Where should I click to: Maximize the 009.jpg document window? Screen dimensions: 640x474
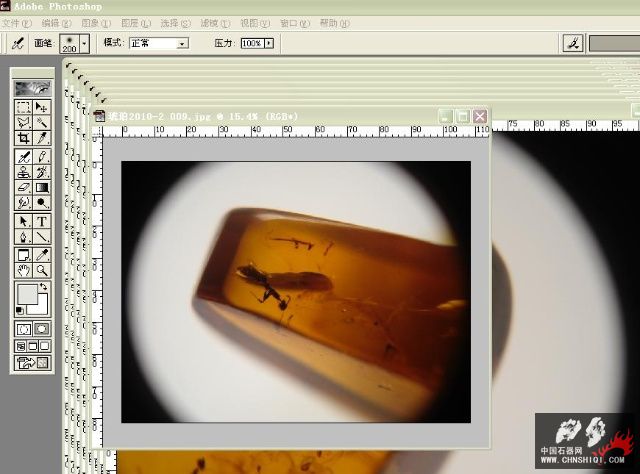pyautogui.click(x=463, y=117)
